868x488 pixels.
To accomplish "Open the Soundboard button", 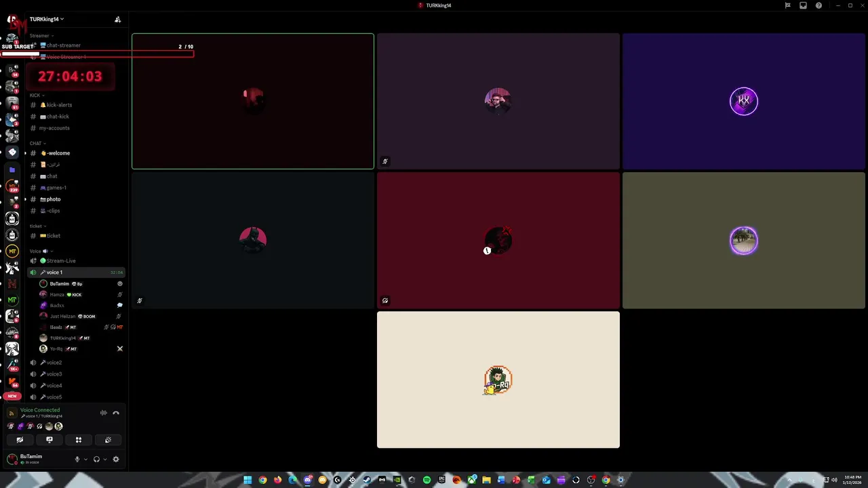I will point(108,440).
